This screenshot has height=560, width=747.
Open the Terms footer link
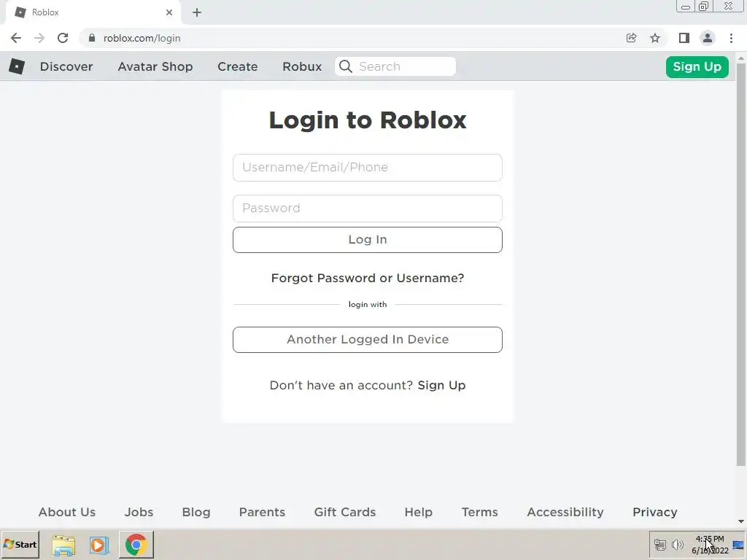click(480, 512)
